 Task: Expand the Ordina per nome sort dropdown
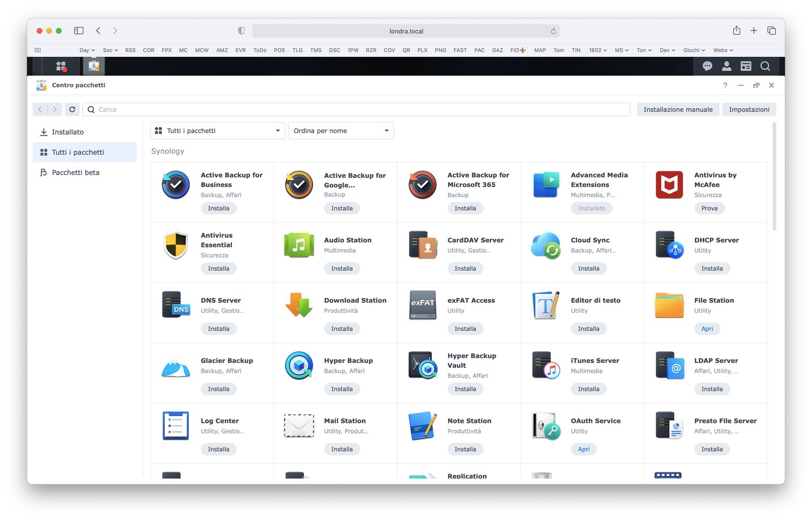click(x=341, y=131)
